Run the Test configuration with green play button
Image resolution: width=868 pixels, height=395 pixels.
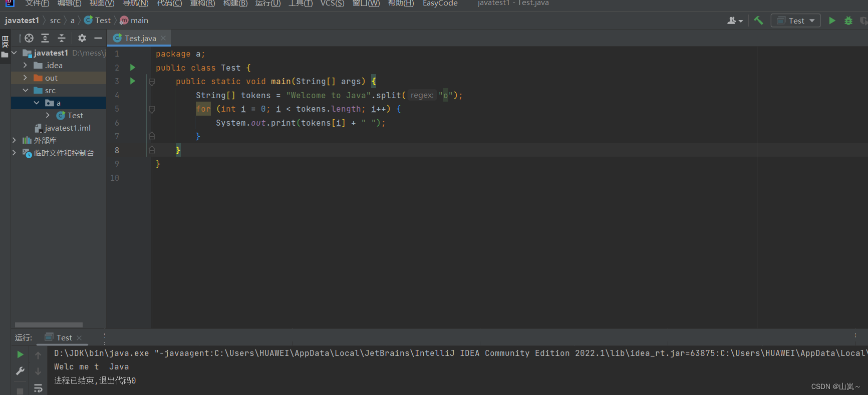[x=832, y=21]
